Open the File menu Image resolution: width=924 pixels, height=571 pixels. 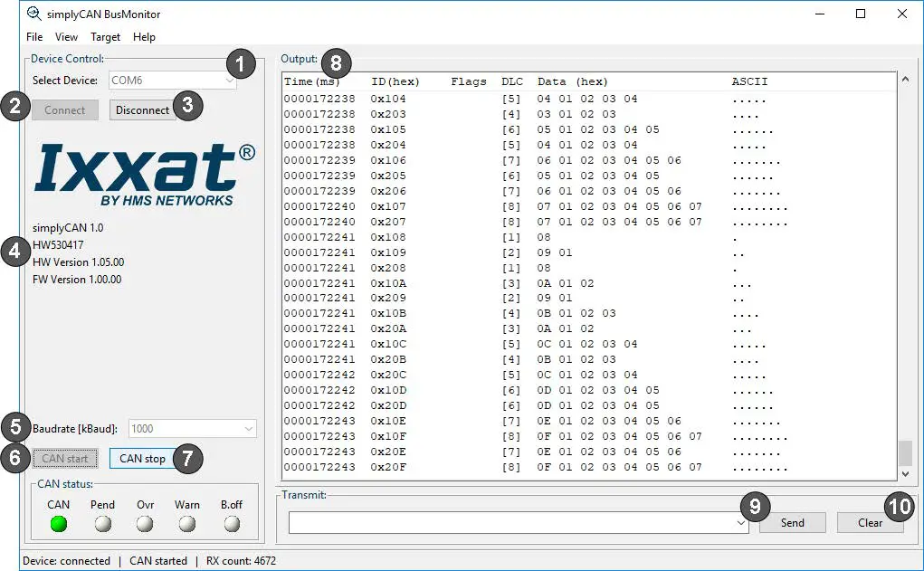34,36
